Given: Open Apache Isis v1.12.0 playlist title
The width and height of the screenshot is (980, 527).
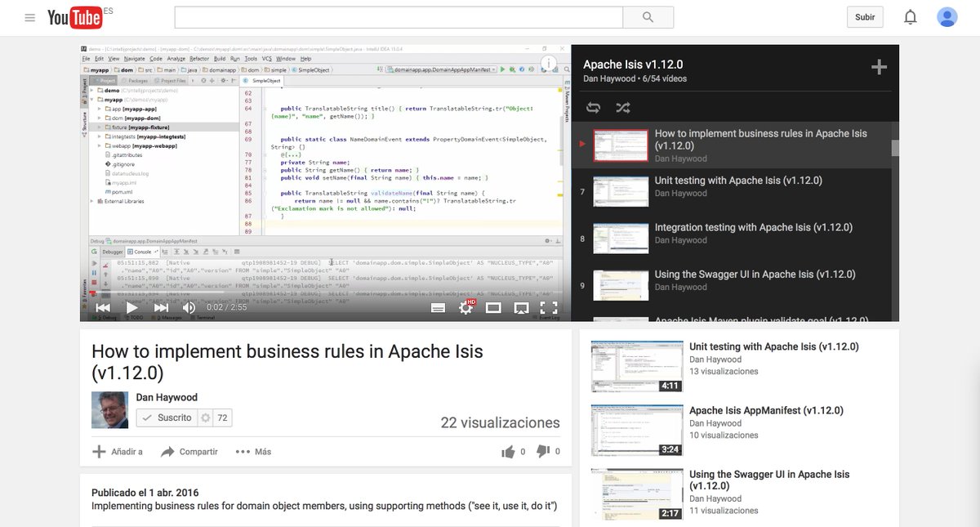Looking at the screenshot, I should point(633,65).
